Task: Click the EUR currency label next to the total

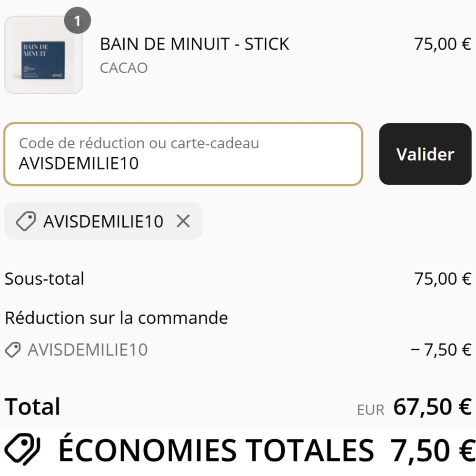Action: pos(371,408)
